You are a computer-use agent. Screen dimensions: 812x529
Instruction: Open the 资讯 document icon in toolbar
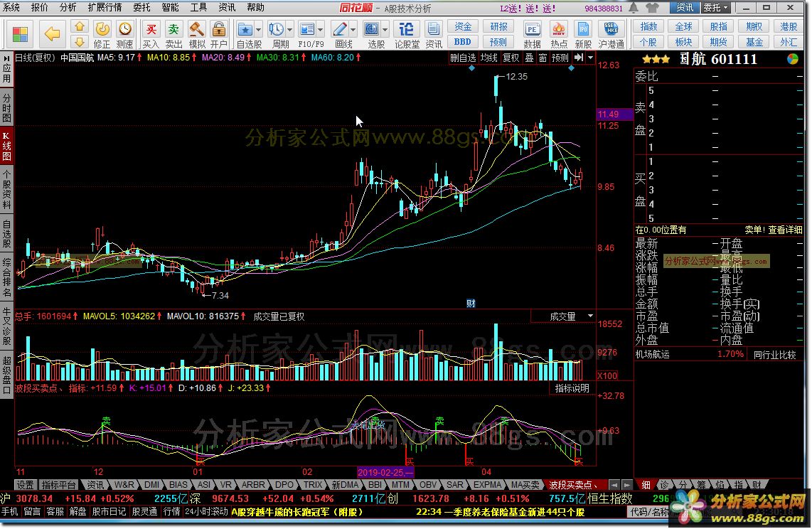434,29
